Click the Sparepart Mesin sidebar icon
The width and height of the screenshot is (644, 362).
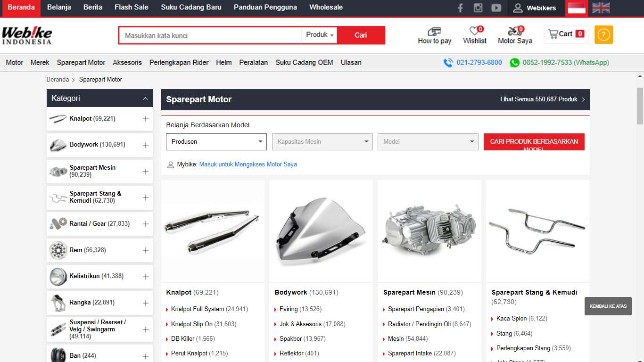coord(58,172)
